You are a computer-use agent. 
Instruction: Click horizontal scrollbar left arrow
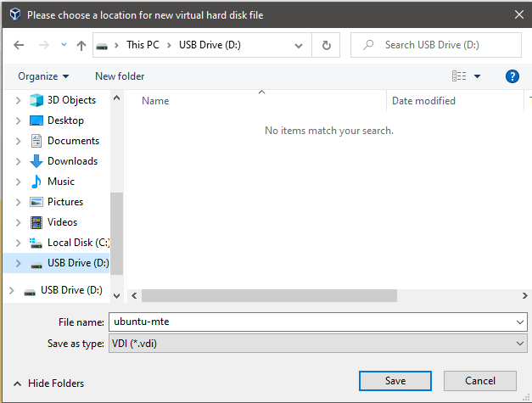(134, 296)
